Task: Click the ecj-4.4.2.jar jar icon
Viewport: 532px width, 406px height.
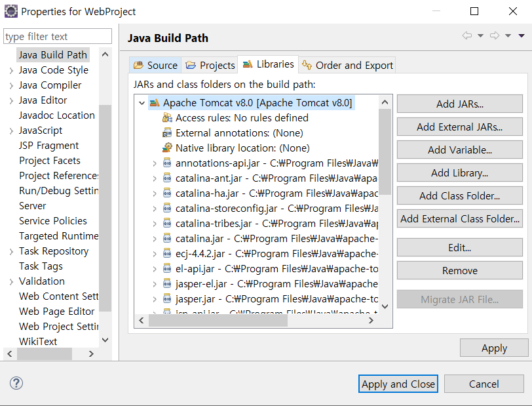Action: coord(167,253)
